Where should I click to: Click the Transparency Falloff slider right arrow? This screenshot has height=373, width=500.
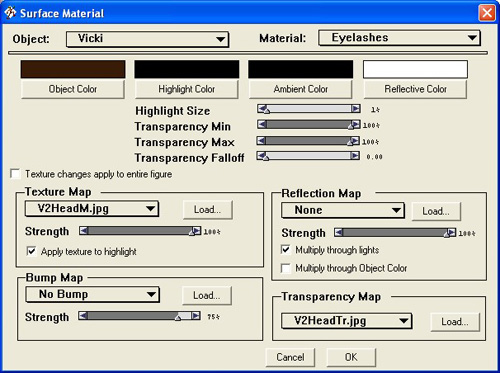[355, 156]
